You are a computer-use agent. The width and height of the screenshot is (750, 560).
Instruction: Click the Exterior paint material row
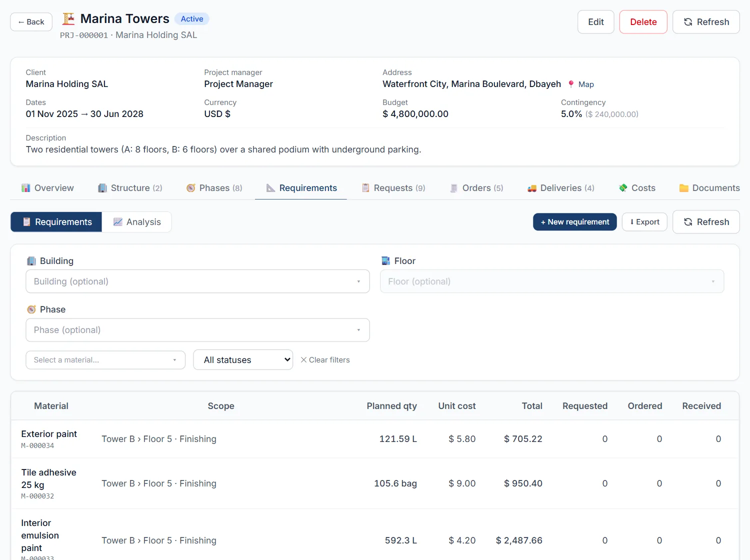pos(375,439)
